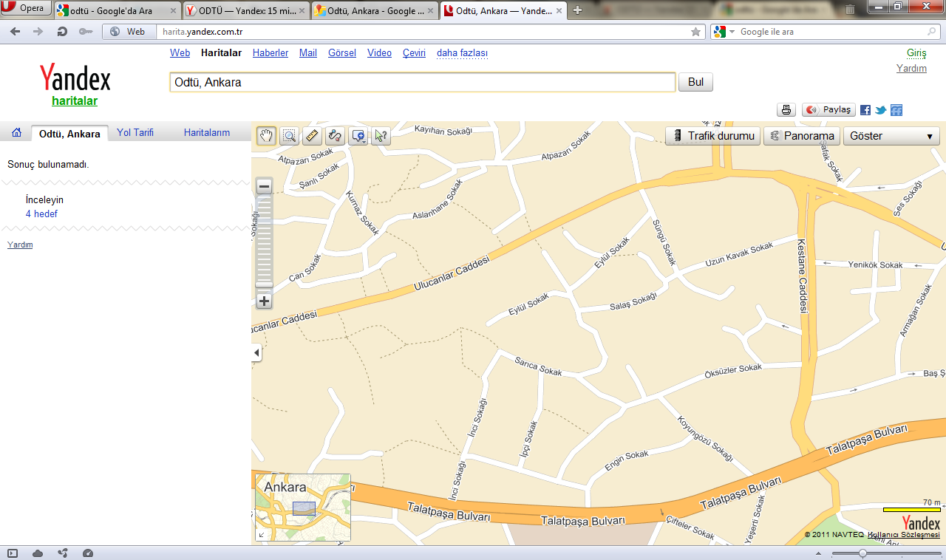Open Yardım link in left panel

(x=20, y=245)
